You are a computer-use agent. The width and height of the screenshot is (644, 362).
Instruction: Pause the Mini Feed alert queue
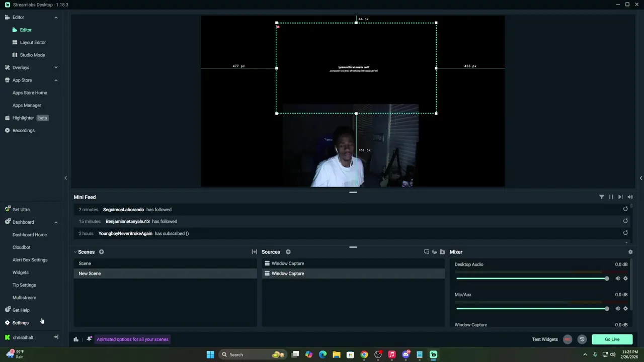click(611, 197)
